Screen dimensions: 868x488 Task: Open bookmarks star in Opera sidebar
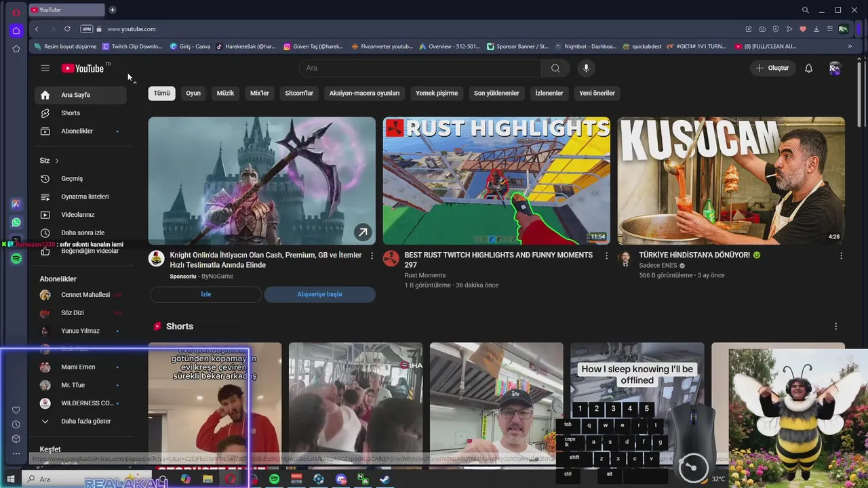tap(16, 49)
